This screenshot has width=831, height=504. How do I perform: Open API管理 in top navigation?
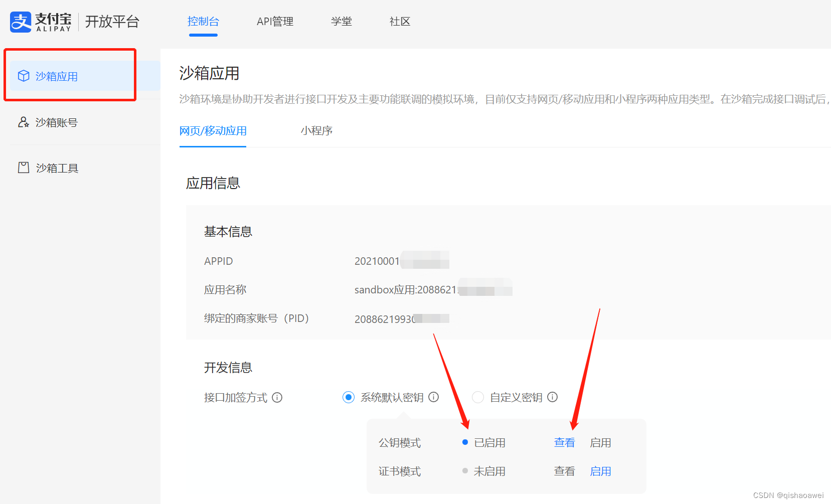[x=275, y=22]
